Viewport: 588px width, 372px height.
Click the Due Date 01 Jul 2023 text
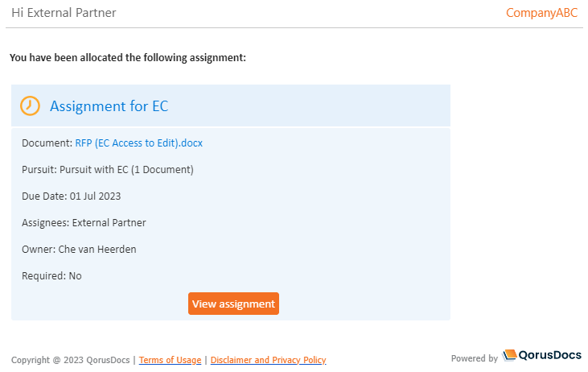pyautogui.click(x=72, y=196)
